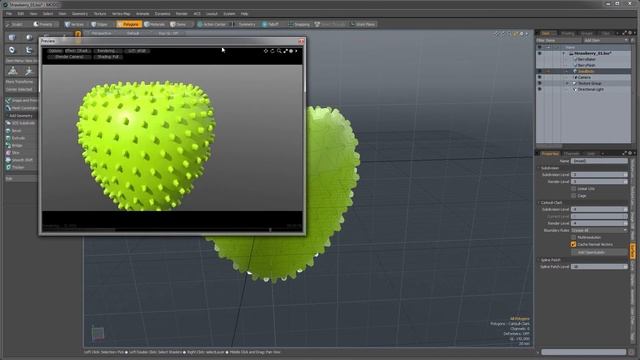The width and height of the screenshot is (640, 360).
Task: Open the Geometry menu
Action: coord(80,13)
